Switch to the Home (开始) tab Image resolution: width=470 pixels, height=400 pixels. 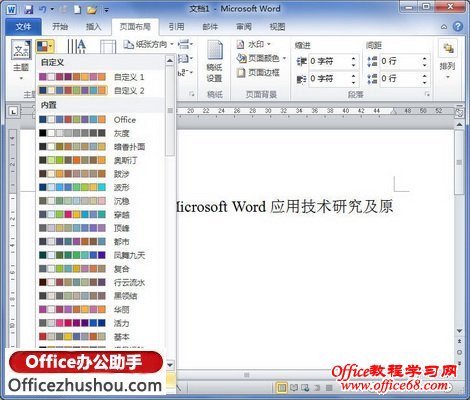60,27
